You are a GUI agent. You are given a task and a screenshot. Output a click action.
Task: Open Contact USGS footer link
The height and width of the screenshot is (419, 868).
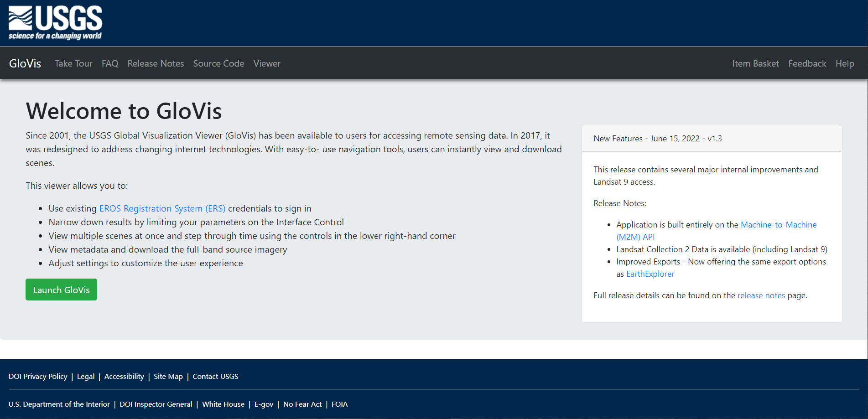[x=215, y=377]
